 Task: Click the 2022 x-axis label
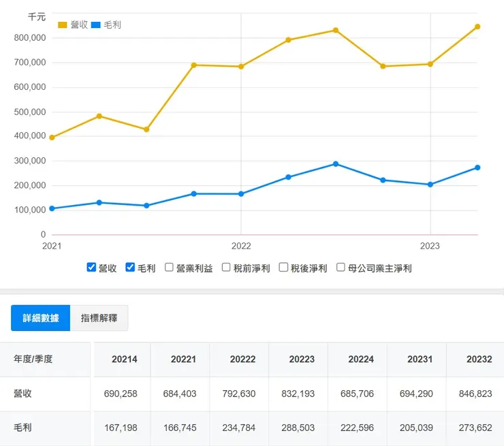pyautogui.click(x=241, y=246)
